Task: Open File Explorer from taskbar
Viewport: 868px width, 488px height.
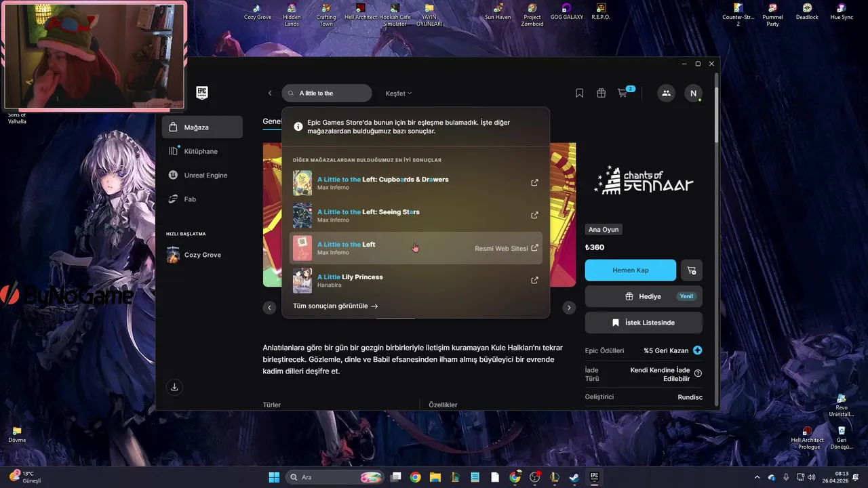Action: click(x=435, y=477)
